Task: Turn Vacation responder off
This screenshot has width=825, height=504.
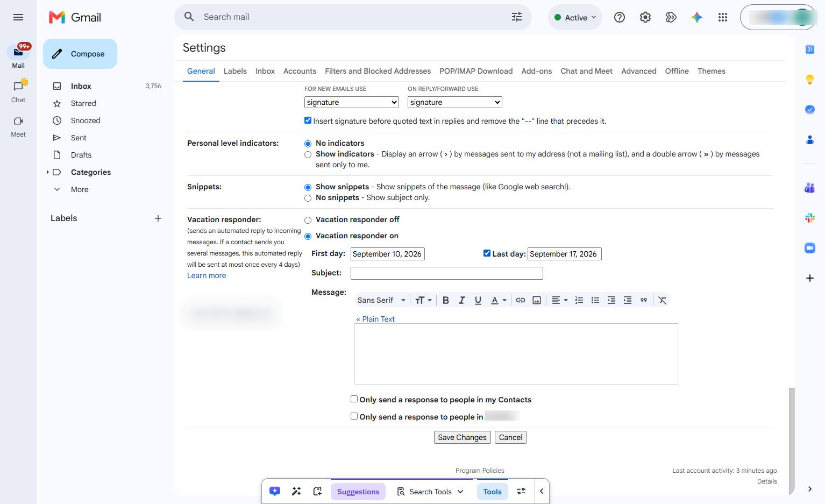Action: [x=308, y=220]
